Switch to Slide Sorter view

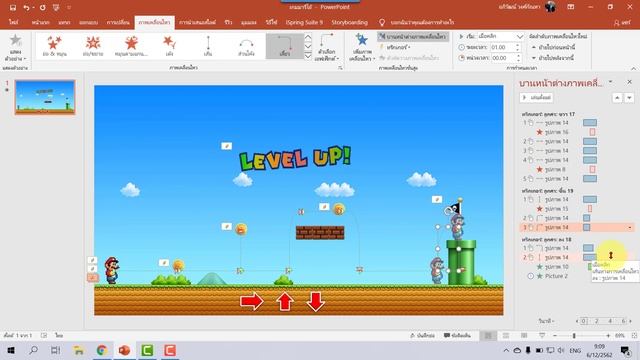[x=506, y=336]
